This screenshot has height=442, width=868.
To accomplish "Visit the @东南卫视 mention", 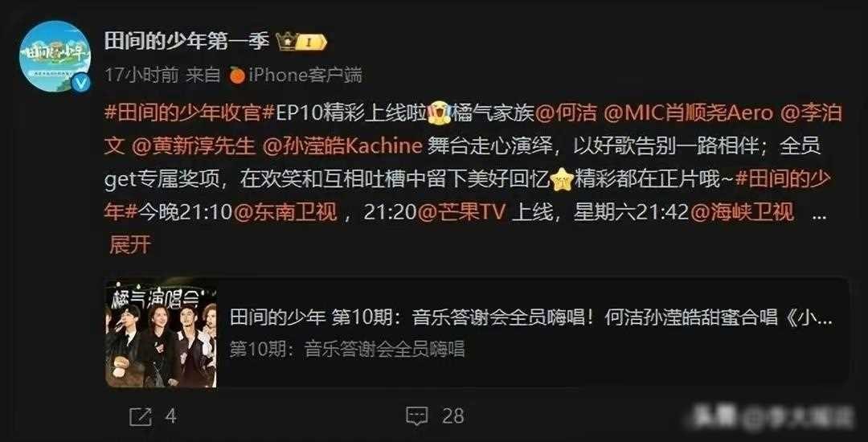I will click(x=285, y=211).
